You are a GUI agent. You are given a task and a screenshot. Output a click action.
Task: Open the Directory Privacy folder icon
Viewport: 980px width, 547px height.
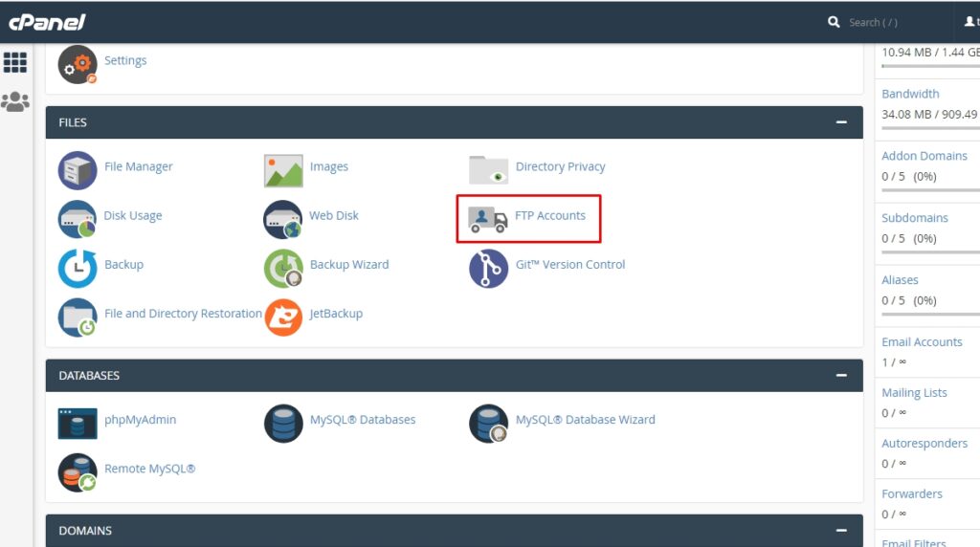488,170
